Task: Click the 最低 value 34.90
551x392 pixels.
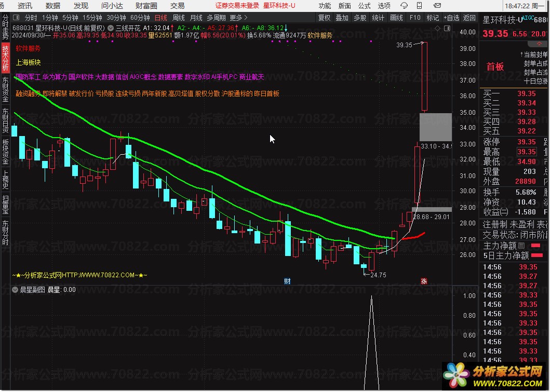Action: pos(527,161)
